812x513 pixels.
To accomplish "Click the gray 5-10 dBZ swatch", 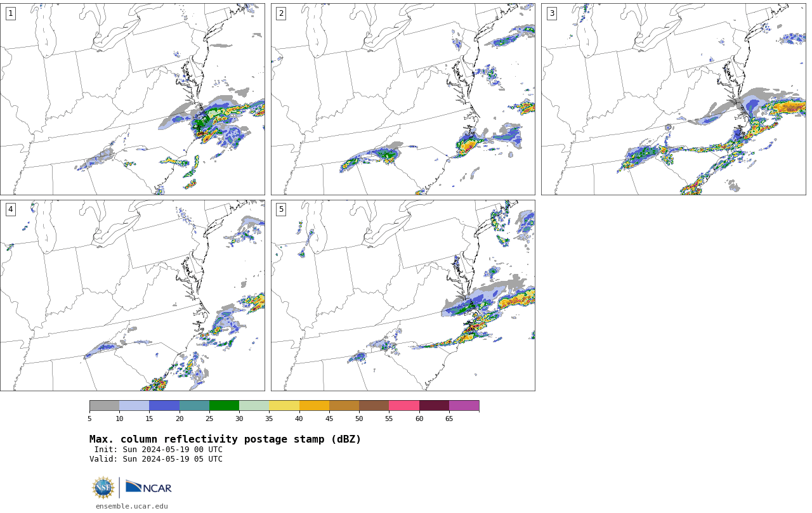I will 104,406.
